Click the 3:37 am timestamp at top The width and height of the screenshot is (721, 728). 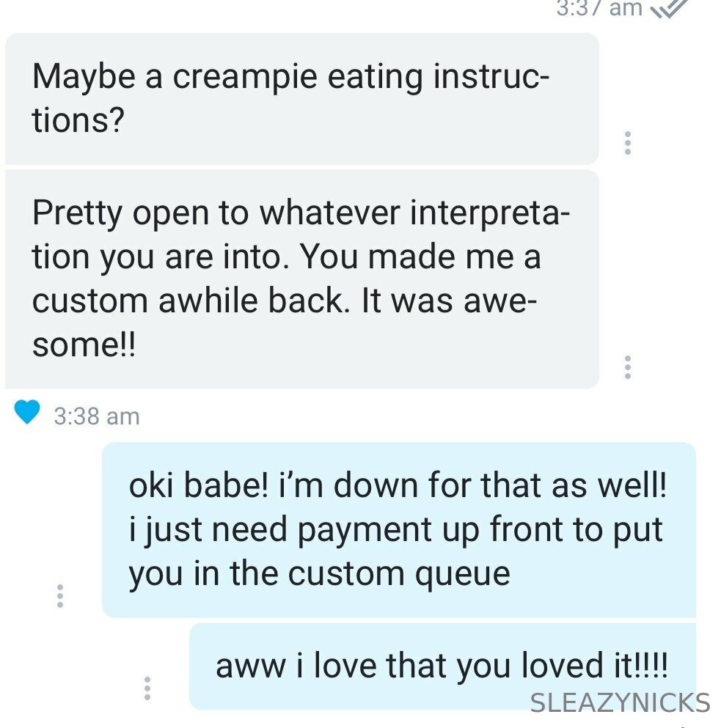599,8
